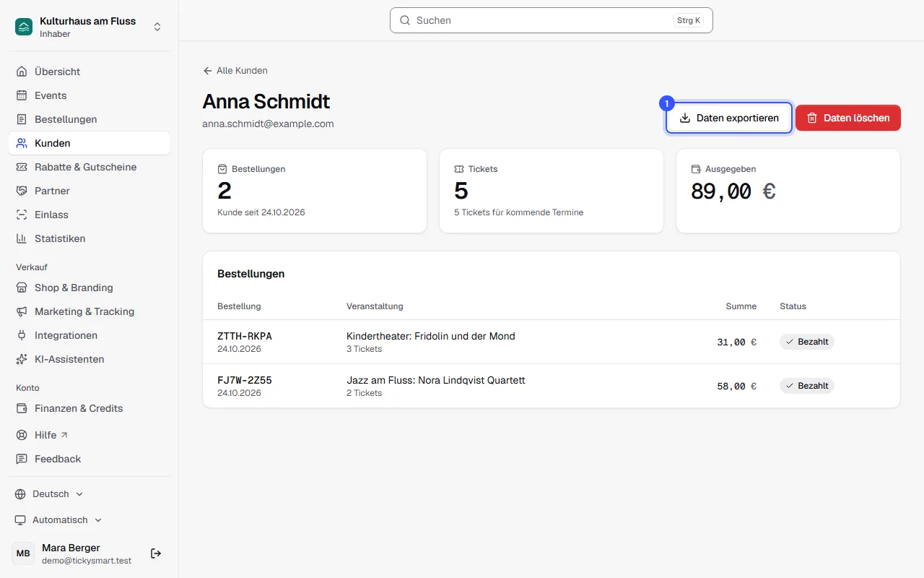Viewport: 924px width, 578px height.
Task: Click the Marketing & Tracking megaphone icon
Action: (x=22, y=311)
